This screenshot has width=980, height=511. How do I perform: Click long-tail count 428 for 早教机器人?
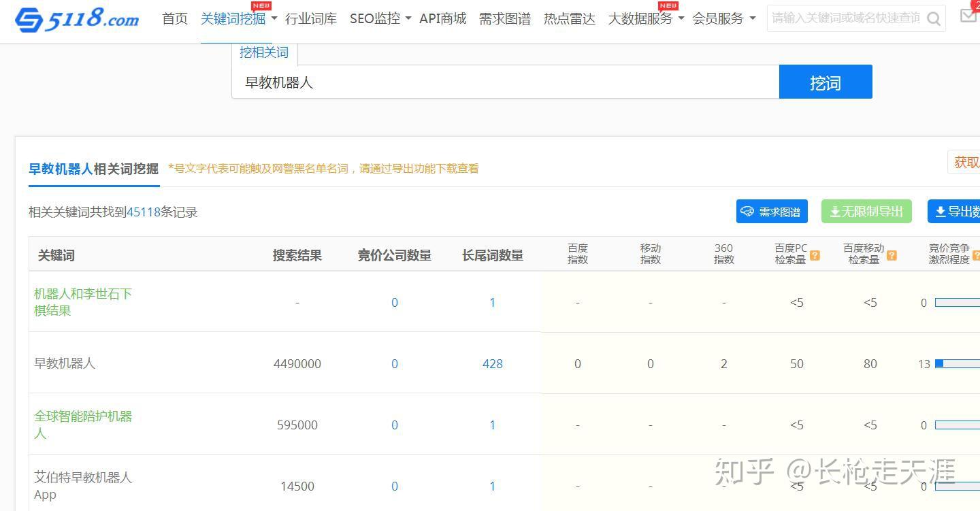click(493, 364)
